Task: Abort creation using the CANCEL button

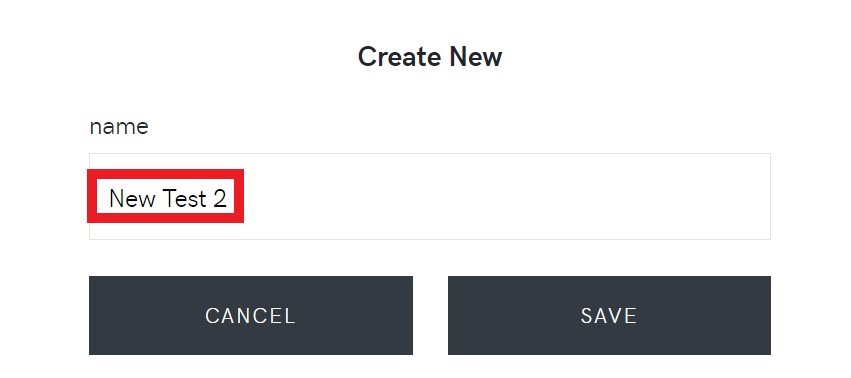Action: (x=251, y=316)
